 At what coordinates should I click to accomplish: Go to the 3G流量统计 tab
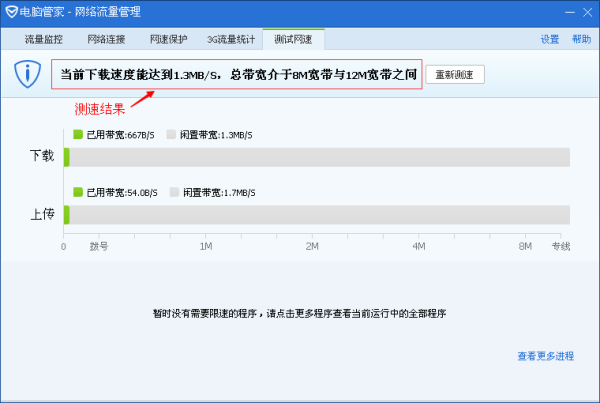[x=231, y=39]
